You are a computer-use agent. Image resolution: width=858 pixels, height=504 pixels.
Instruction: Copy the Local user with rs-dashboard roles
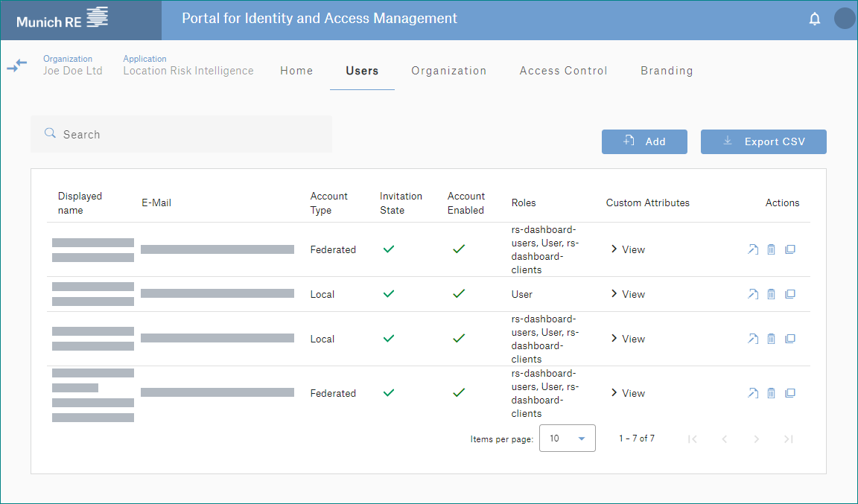point(789,339)
